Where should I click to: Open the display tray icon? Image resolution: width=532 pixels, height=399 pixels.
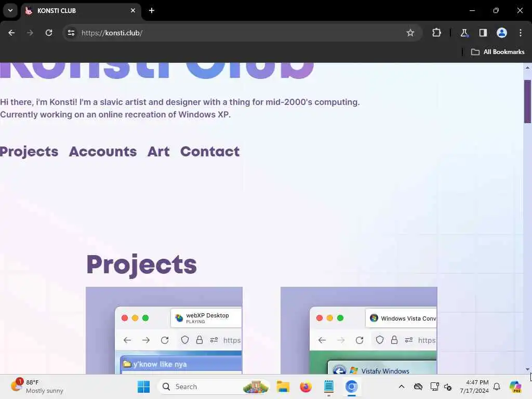pos(434,387)
